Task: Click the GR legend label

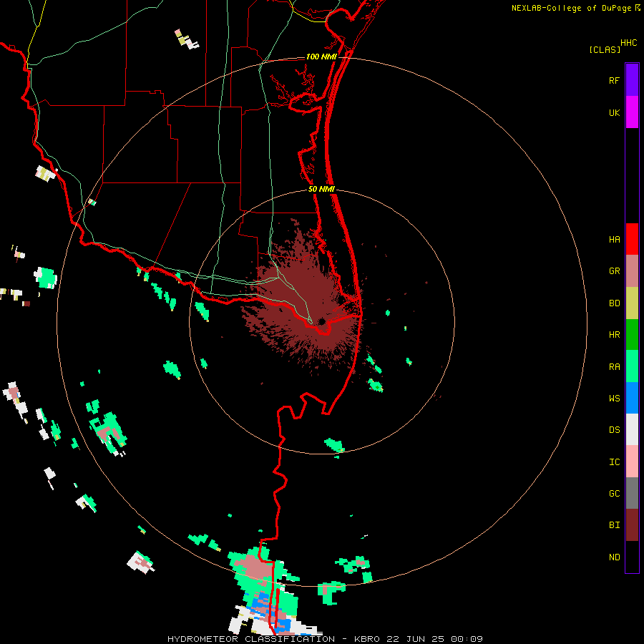Action: click(614, 271)
